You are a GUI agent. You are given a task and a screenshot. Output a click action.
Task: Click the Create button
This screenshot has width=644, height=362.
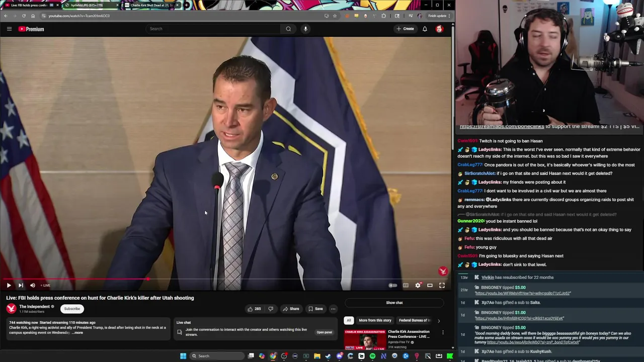(x=405, y=29)
